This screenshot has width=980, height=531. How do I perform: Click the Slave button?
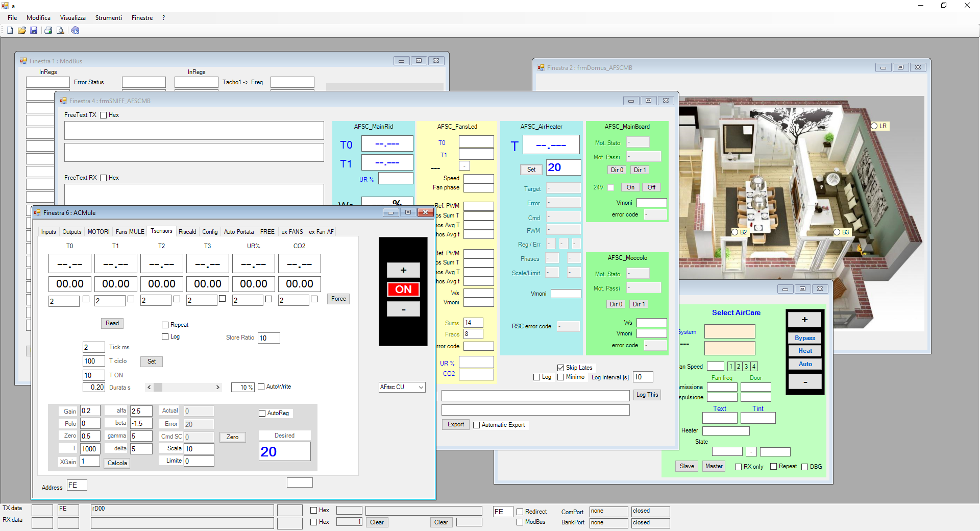click(x=687, y=467)
